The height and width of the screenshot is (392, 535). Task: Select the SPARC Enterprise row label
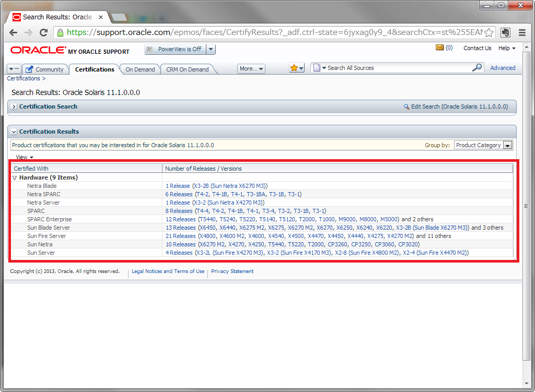coord(50,219)
